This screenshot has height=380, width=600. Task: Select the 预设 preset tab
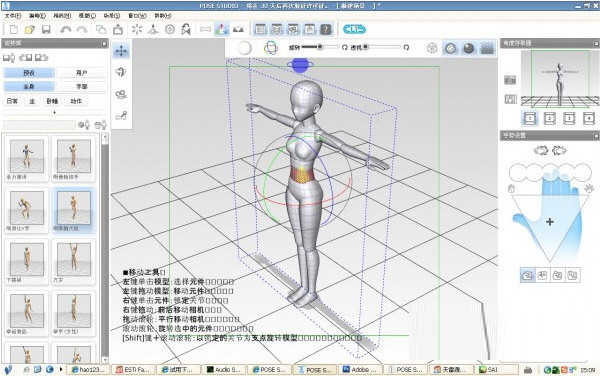coord(29,73)
